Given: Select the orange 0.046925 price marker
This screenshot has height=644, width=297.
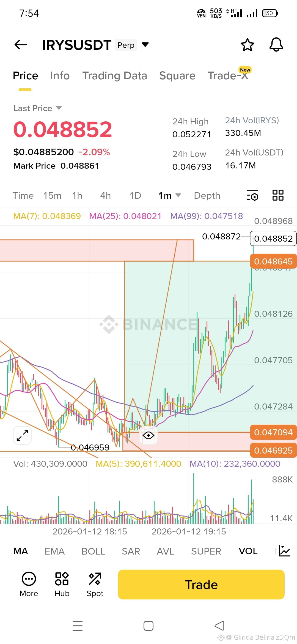Looking at the screenshot, I should click(x=273, y=451).
